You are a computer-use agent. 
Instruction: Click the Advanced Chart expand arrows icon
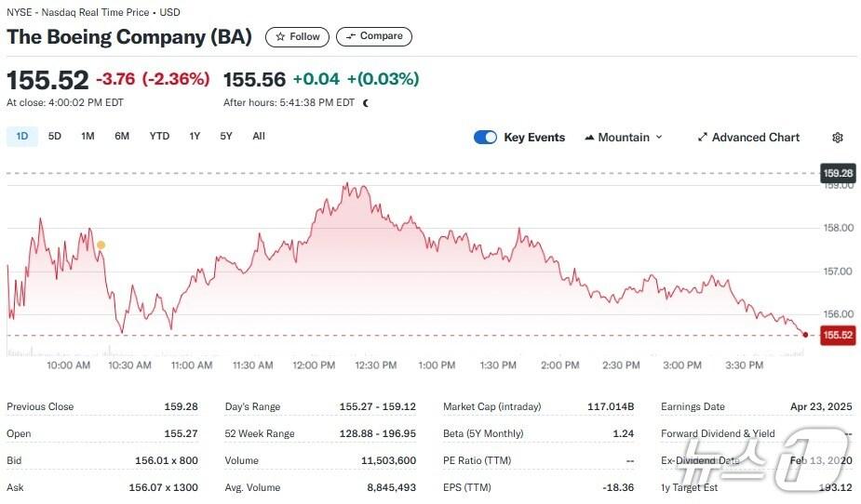point(703,138)
